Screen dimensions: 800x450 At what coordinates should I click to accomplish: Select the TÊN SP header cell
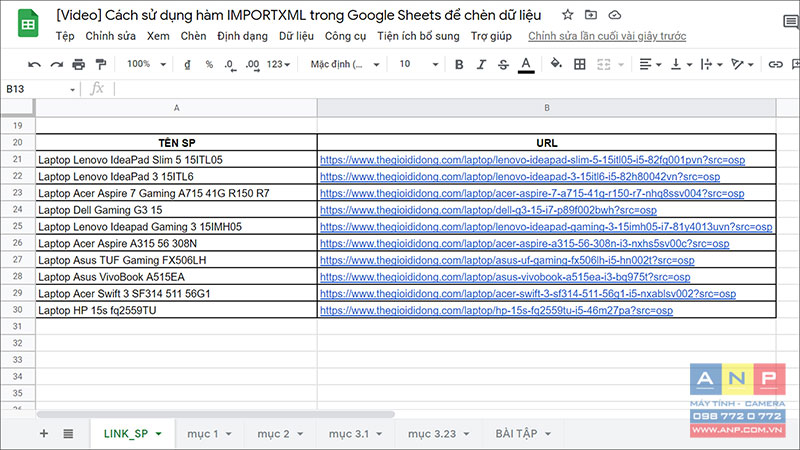177,143
